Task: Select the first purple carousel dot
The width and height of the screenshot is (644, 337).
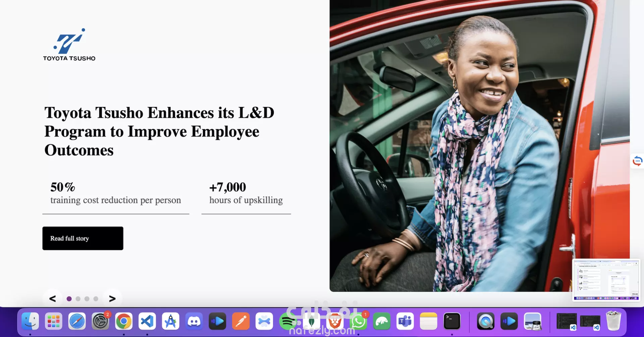Action: click(69, 299)
